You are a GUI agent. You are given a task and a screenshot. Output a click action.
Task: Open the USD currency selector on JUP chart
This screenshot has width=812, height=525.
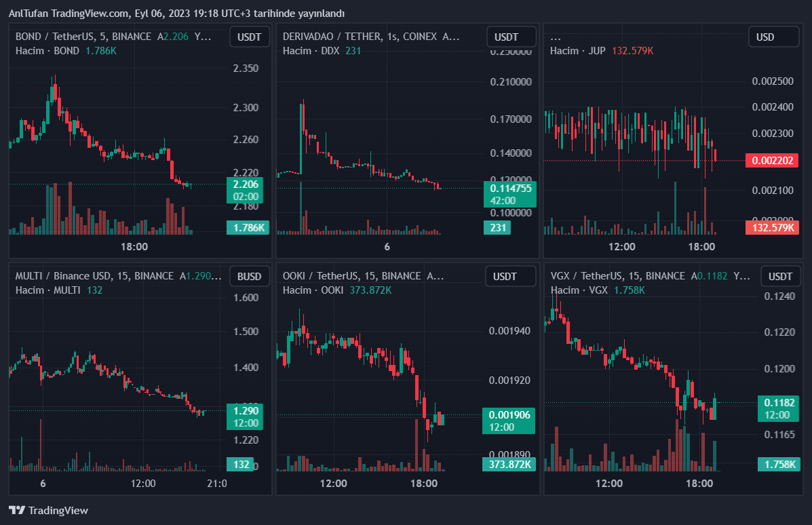pos(773,37)
